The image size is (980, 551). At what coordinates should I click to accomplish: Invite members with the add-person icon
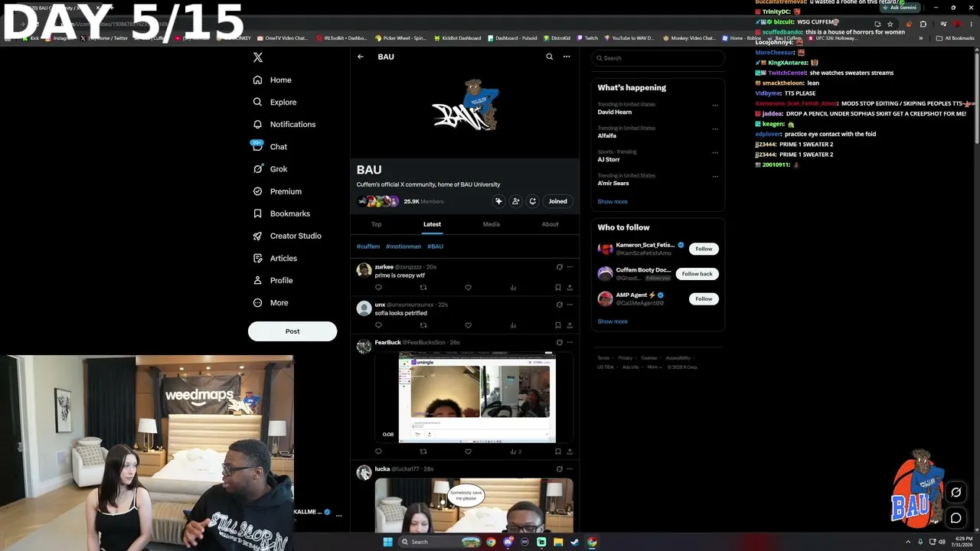tap(515, 201)
